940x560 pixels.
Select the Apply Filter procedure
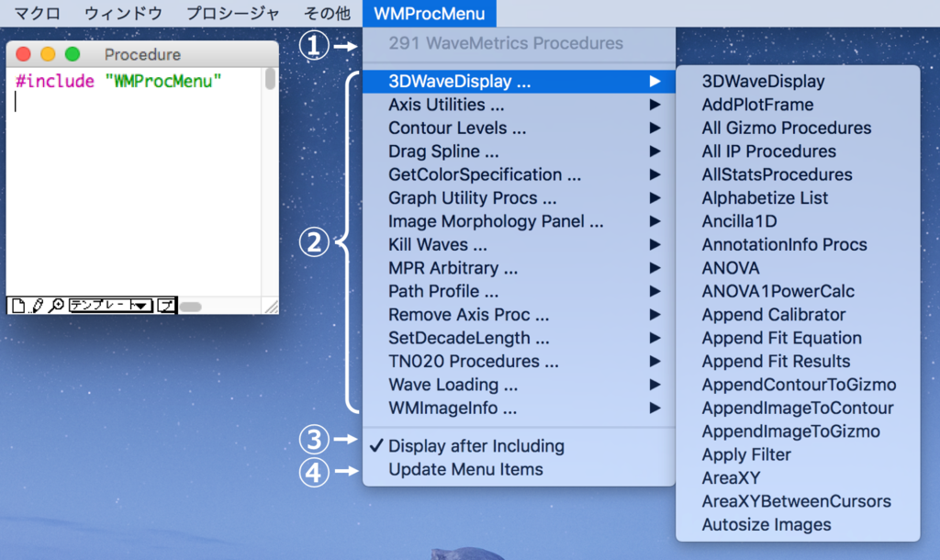[745, 454]
